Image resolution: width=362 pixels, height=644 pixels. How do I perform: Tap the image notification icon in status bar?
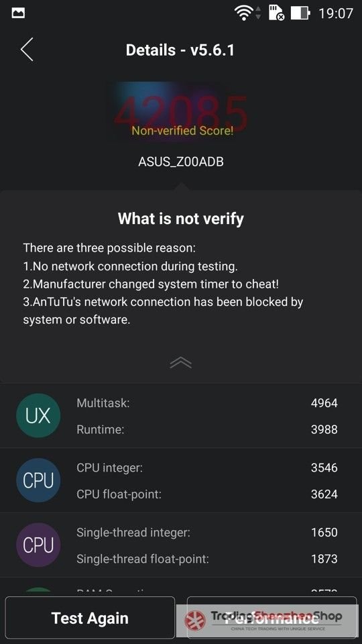pos(18,13)
